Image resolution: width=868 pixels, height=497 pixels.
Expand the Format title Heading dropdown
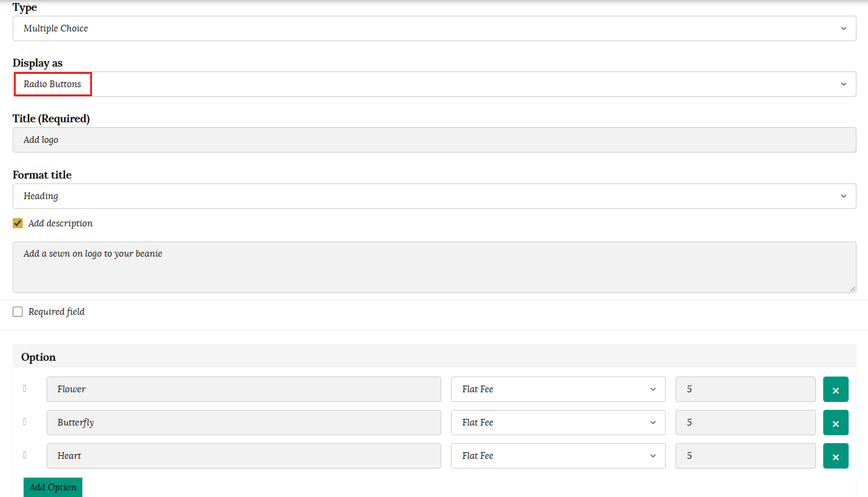click(x=435, y=196)
